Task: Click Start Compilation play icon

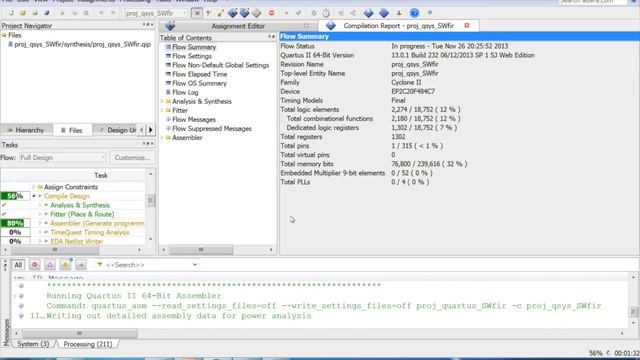Action: coord(286,13)
